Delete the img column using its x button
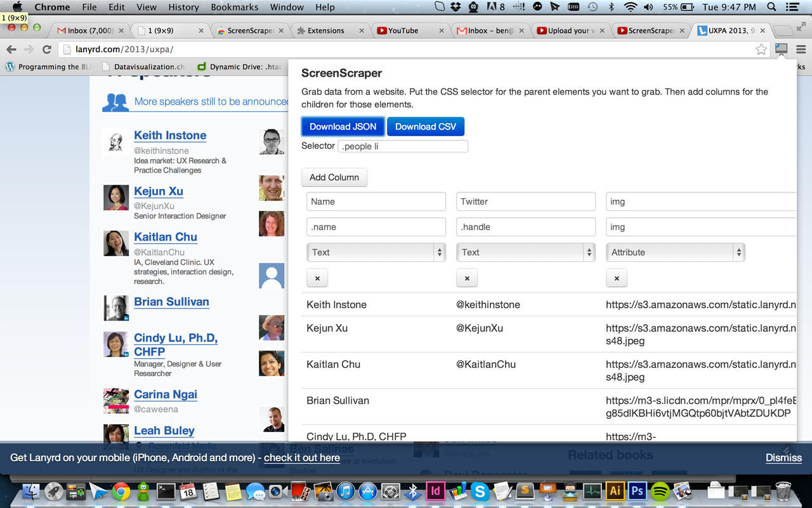The height and width of the screenshot is (508, 812). (617, 278)
